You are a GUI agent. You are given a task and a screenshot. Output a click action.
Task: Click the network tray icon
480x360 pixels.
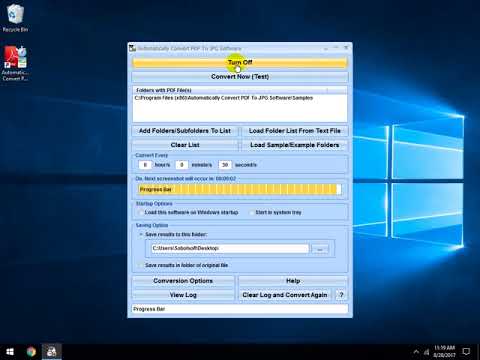[x=427, y=352]
